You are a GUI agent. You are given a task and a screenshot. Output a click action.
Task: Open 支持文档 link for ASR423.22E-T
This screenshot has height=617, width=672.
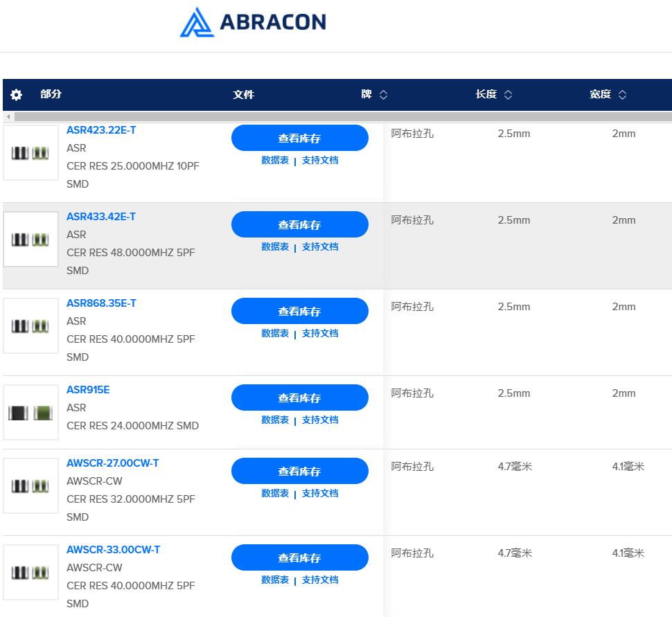pyautogui.click(x=320, y=160)
